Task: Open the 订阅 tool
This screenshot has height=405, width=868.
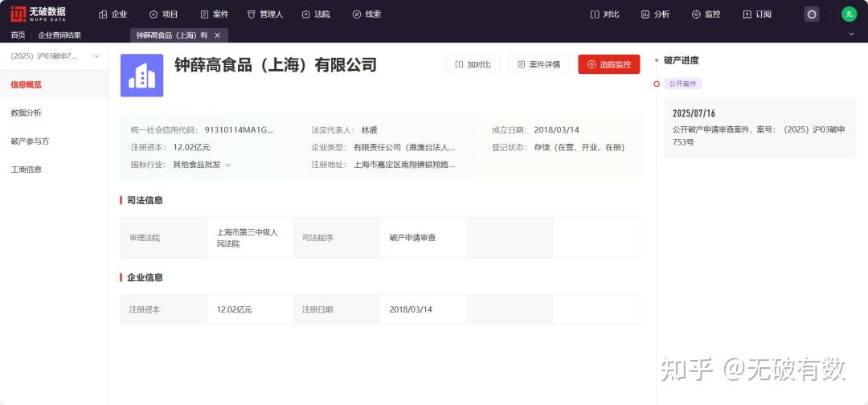Action: click(757, 14)
